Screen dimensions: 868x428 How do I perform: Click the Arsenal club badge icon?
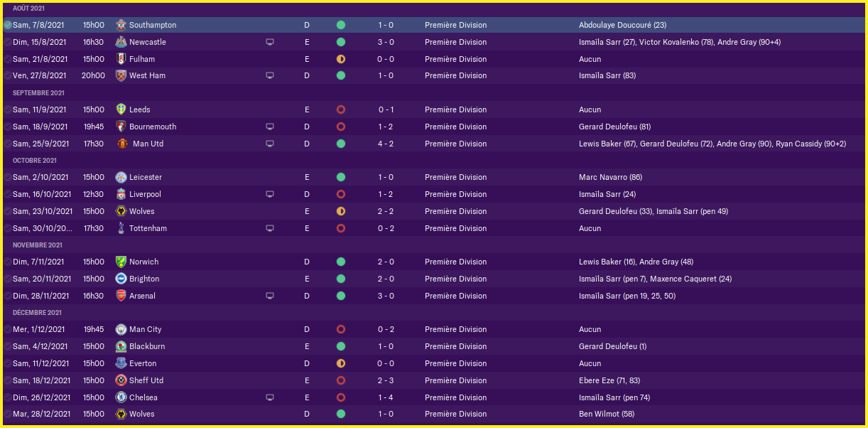[x=121, y=296]
